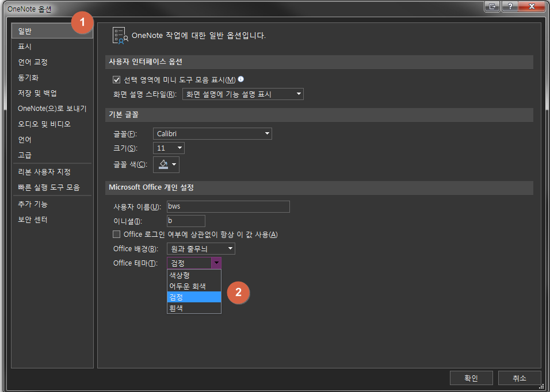Open the 크기 font size dropdown
Viewport: 550px width, 392px height.
[169, 148]
